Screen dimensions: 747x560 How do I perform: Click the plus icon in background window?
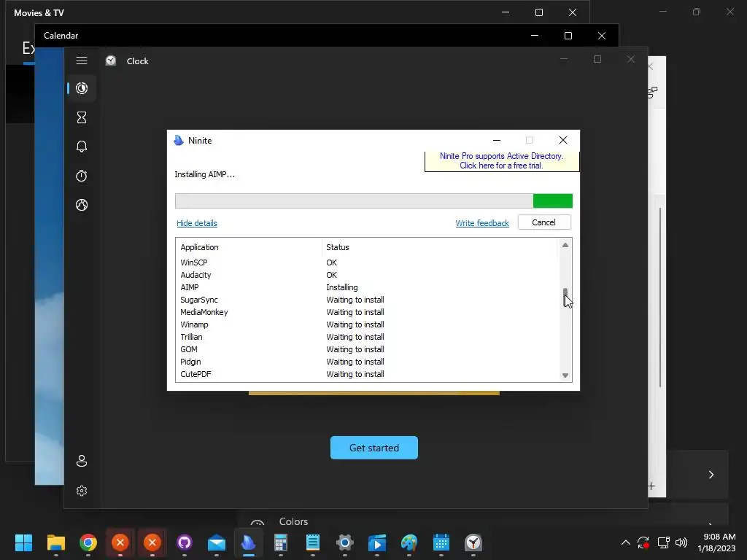click(651, 486)
